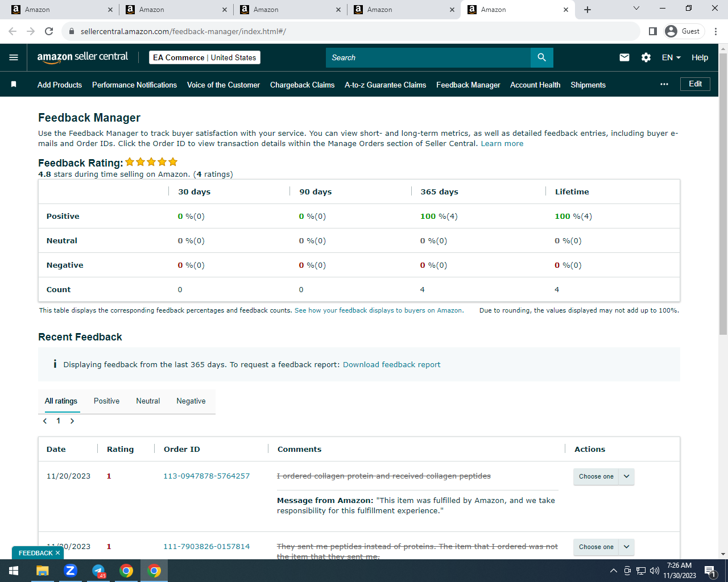Click page number 1 in pagination
728x582 pixels.
(x=58, y=421)
